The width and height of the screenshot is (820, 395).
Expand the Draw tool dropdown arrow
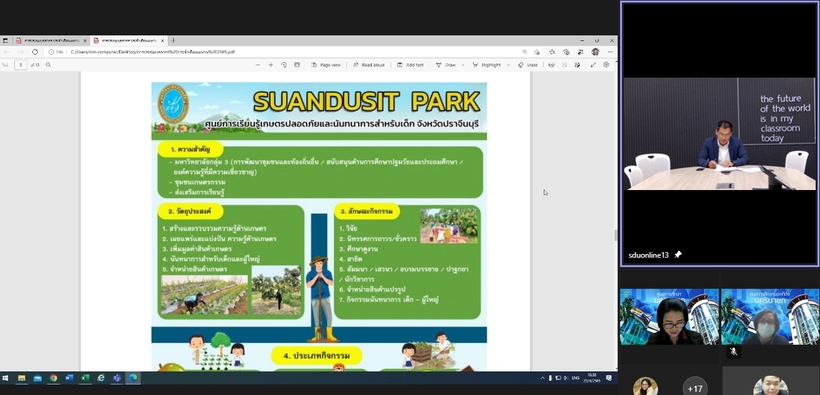[x=462, y=65]
